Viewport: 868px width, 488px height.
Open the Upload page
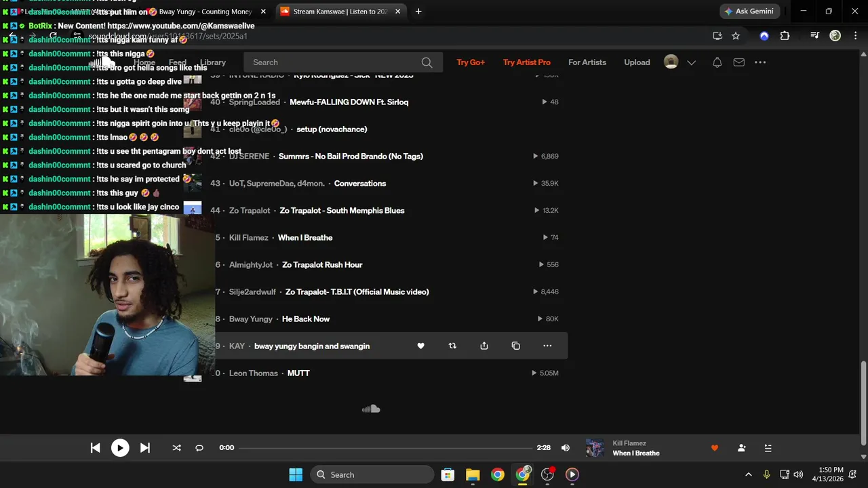tap(637, 62)
